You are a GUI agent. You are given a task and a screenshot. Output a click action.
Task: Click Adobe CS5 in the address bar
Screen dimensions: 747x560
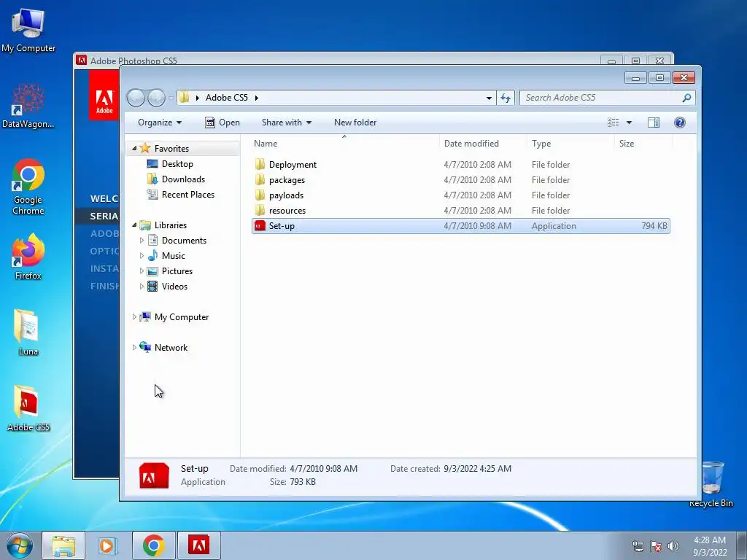227,98
